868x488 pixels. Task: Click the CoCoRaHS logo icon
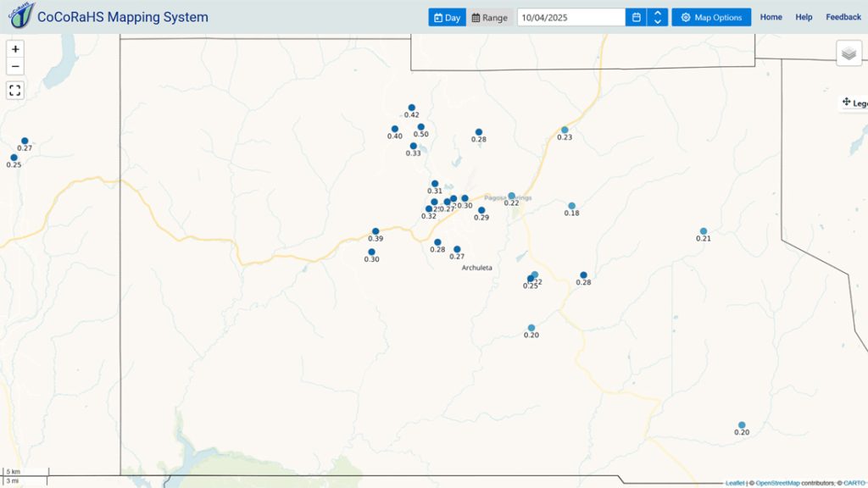point(21,15)
